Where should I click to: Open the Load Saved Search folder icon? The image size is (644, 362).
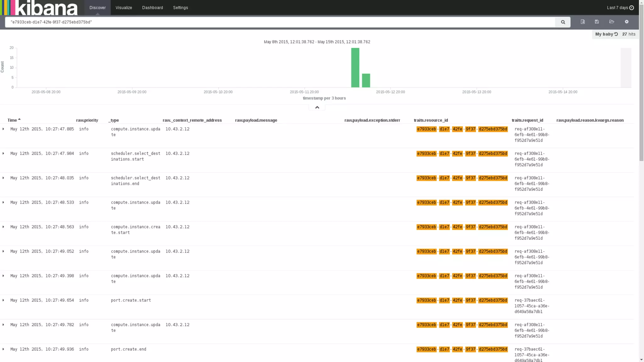pyautogui.click(x=612, y=22)
